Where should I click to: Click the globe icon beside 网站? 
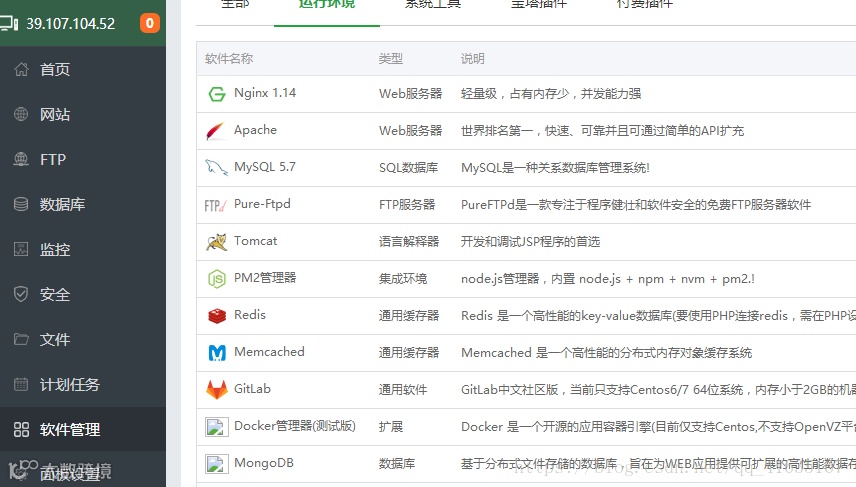(x=21, y=114)
